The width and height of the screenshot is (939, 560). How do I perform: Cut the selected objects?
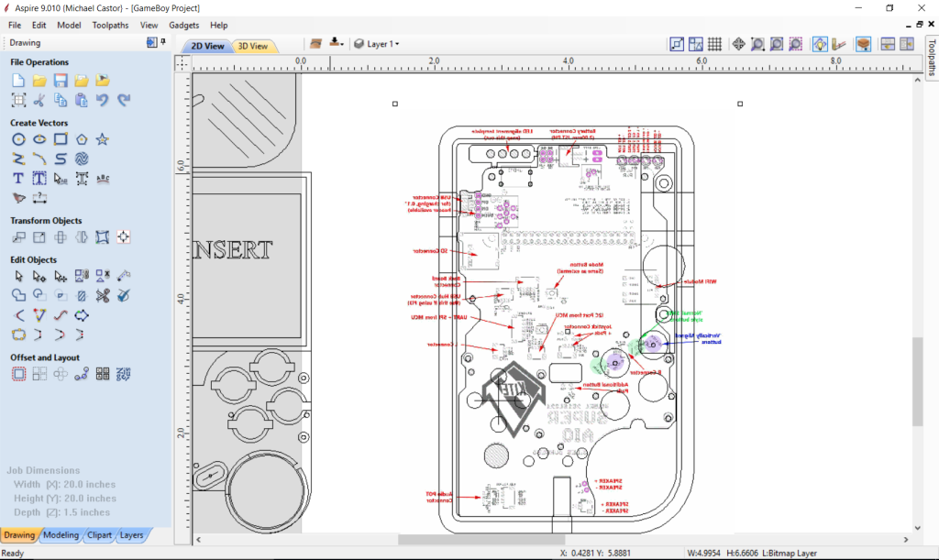tap(39, 100)
